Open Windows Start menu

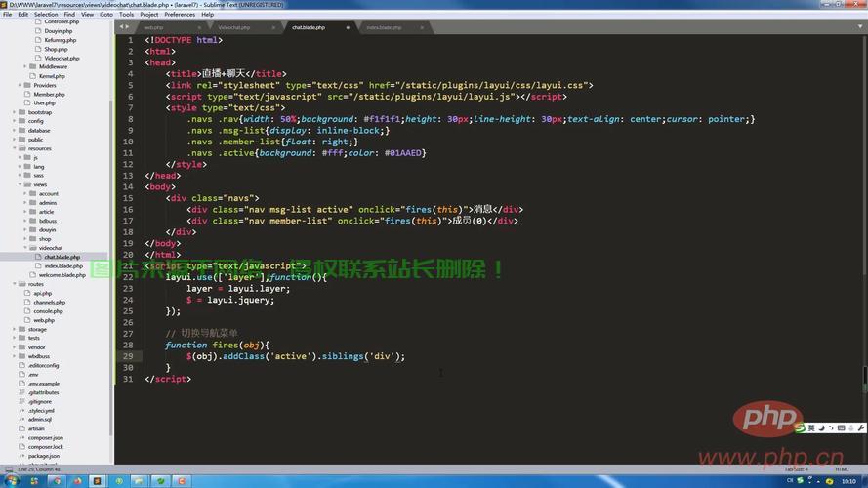point(12,481)
